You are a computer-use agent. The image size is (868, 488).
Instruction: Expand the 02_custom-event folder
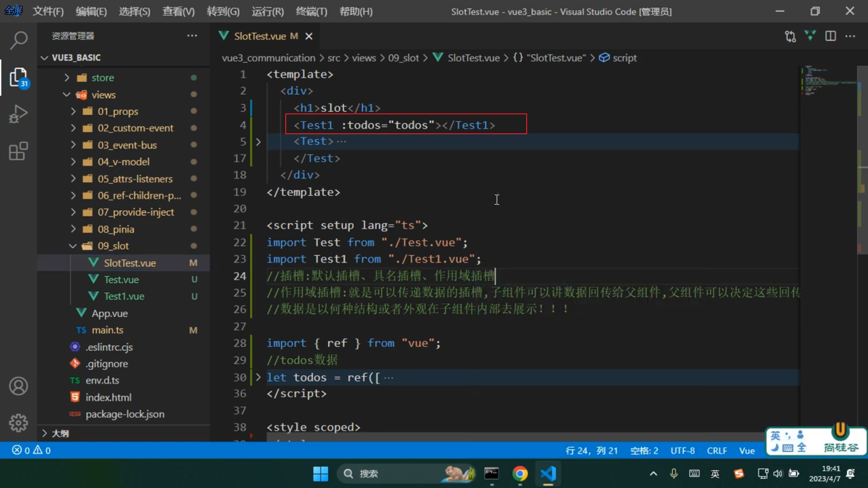click(x=73, y=128)
